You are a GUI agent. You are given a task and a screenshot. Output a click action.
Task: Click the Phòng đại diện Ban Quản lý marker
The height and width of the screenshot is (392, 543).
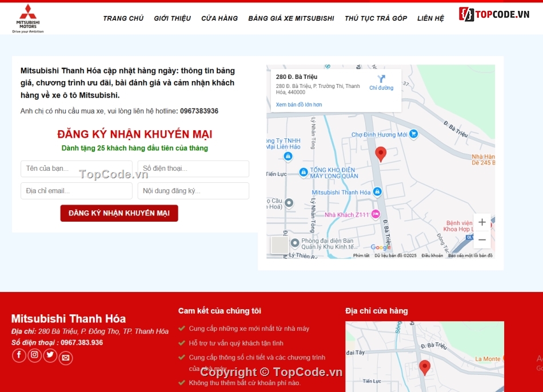coord(295,243)
